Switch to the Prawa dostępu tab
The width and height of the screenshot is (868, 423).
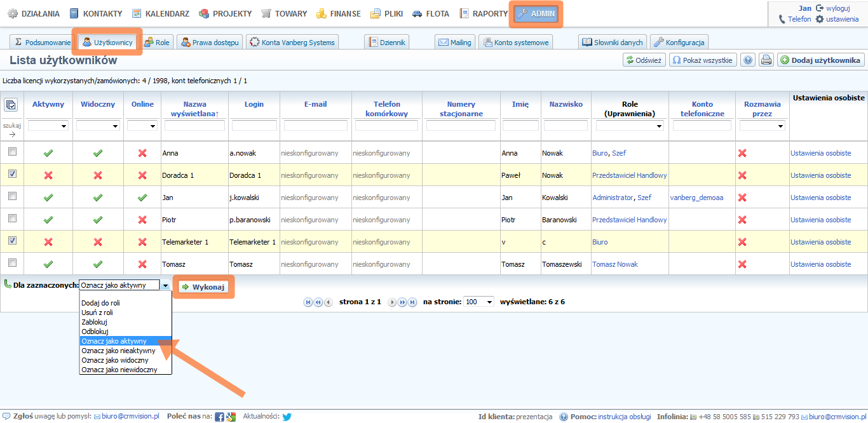click(210, 43)
